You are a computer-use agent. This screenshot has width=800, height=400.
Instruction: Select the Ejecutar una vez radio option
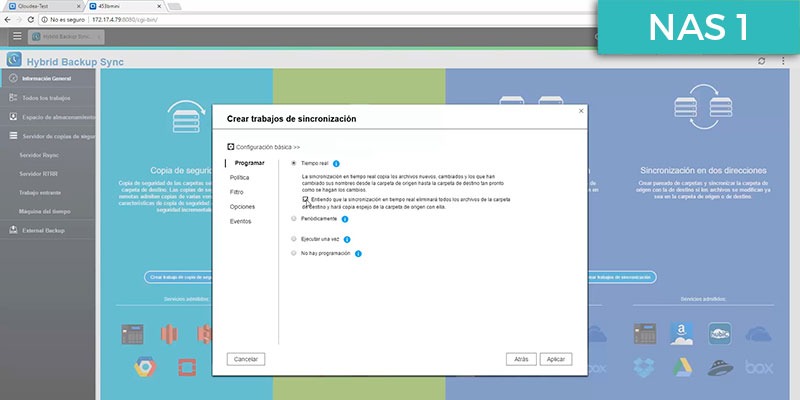(293, 239)
